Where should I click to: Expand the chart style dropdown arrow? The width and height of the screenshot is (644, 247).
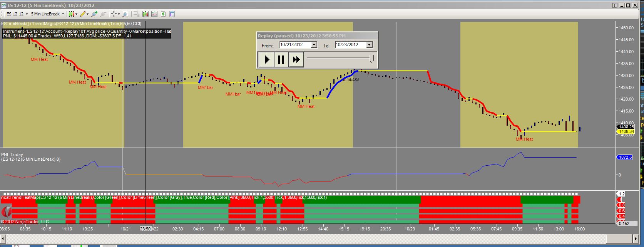click(x=76, y=14)
